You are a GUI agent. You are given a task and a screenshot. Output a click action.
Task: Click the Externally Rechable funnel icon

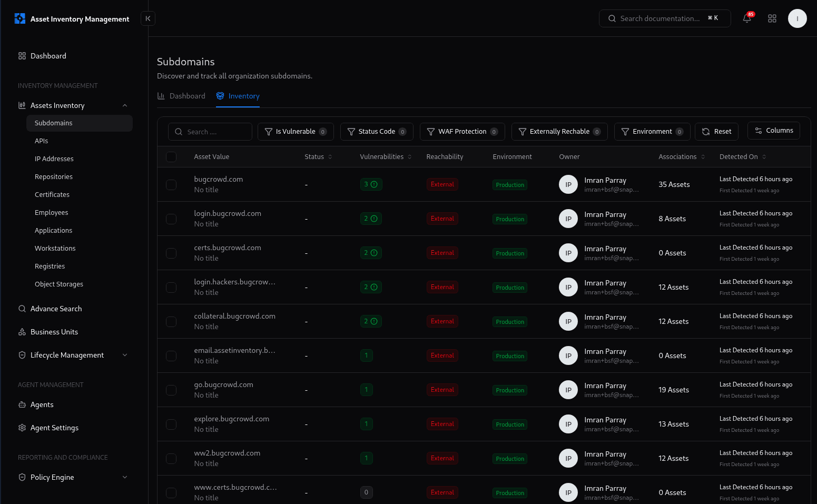tap(523, 132)
